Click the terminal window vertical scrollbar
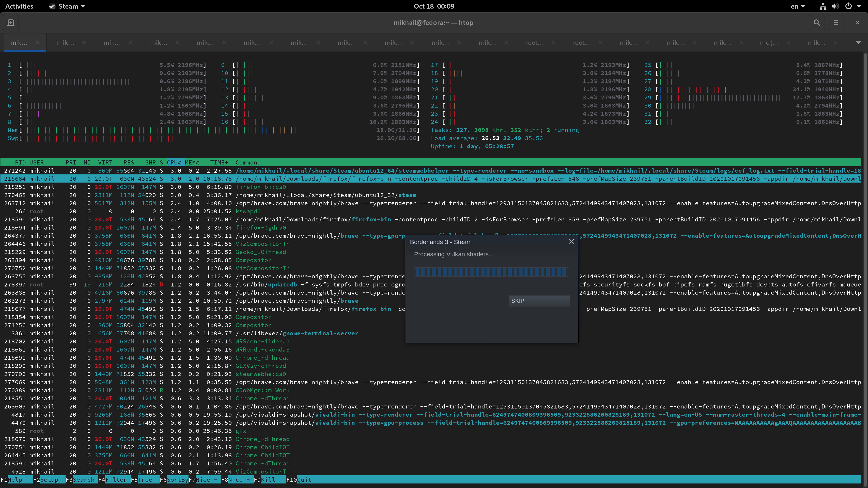Screen dimensions: 868x488 pyautogui.click(x=865, y=269)
